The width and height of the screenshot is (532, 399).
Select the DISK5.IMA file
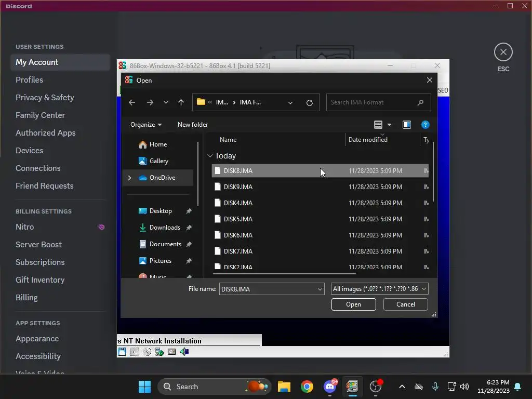coord(320,219)
